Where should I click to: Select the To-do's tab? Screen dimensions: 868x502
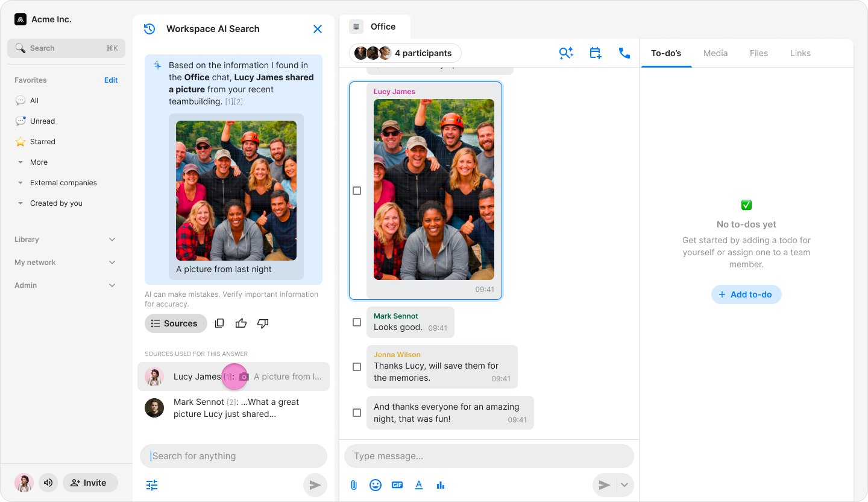(666, 53)
